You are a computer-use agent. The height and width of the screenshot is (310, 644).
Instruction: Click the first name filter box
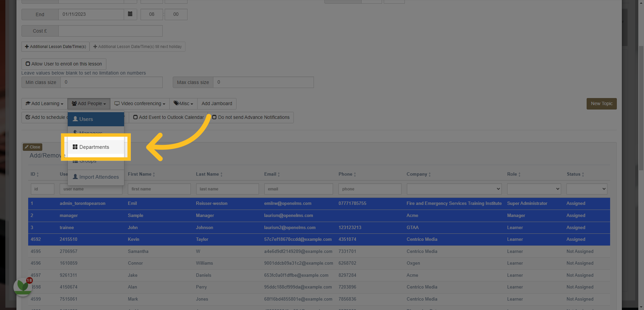click(x=159, y=189)
